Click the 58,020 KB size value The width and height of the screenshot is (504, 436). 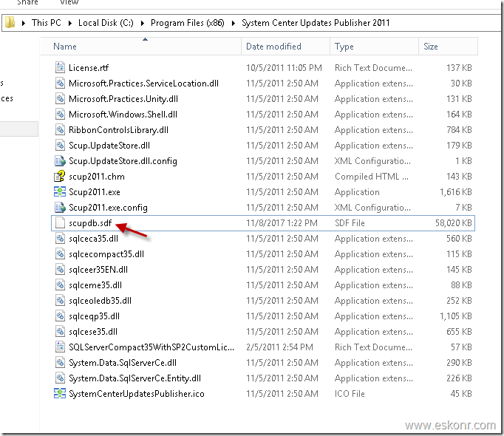coord(454,223)
